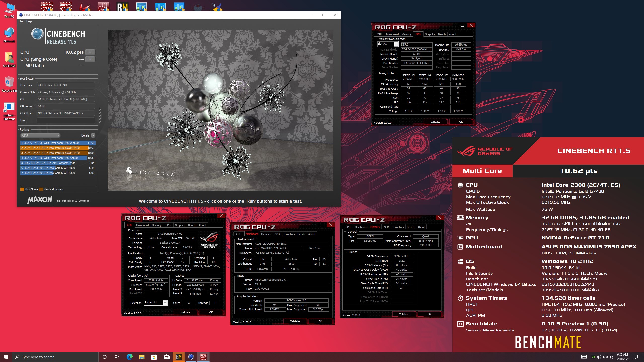
Task: Open File Explorer from the taskbar
Action: click(142, 357)
